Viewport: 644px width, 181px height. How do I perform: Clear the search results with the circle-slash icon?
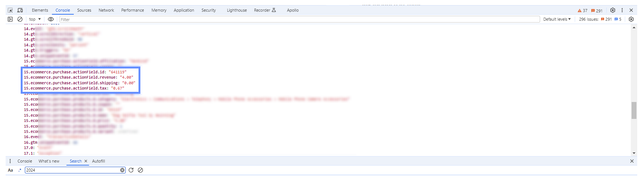[140, 170]
